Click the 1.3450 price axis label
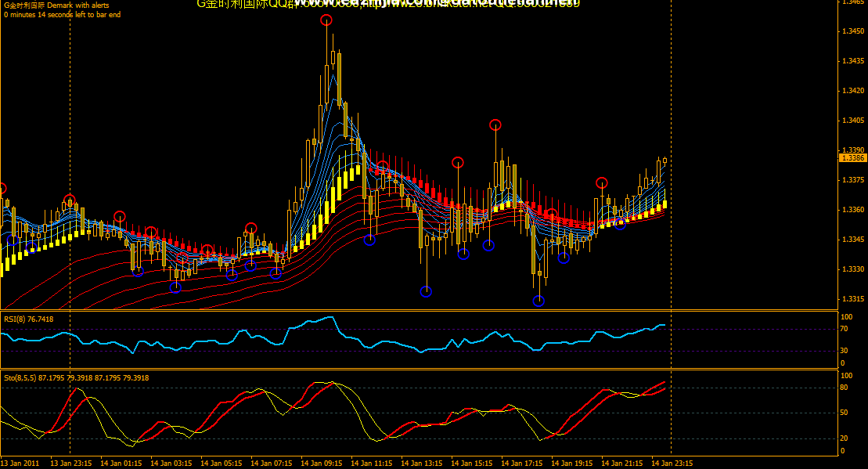This screenshot has height=469, width=868. click(852, 31)
